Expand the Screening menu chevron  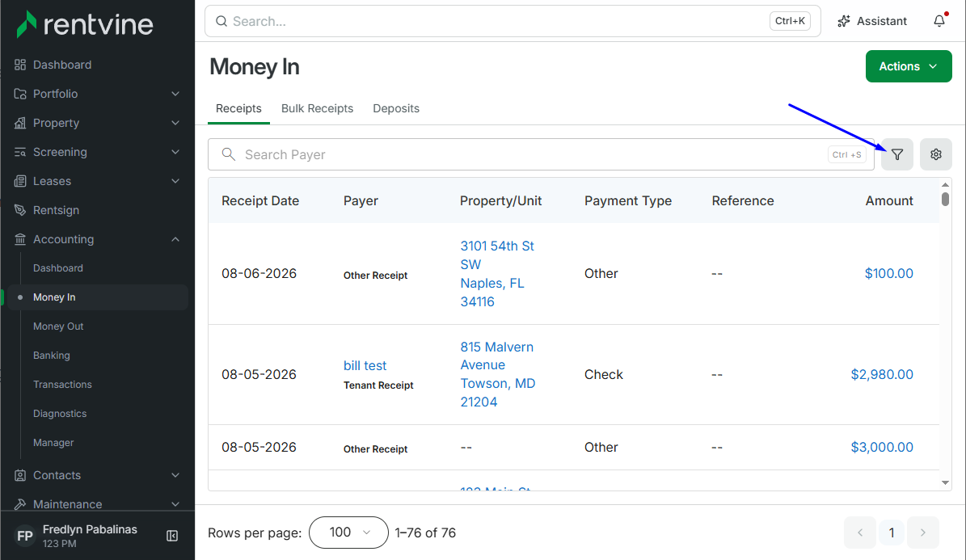tap(175, 152)
